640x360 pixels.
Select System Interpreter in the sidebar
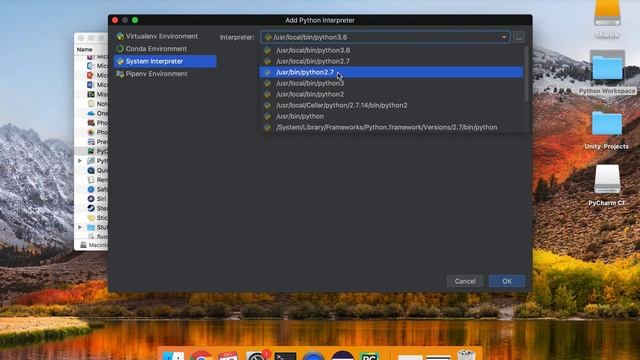(x=165, y=61)
